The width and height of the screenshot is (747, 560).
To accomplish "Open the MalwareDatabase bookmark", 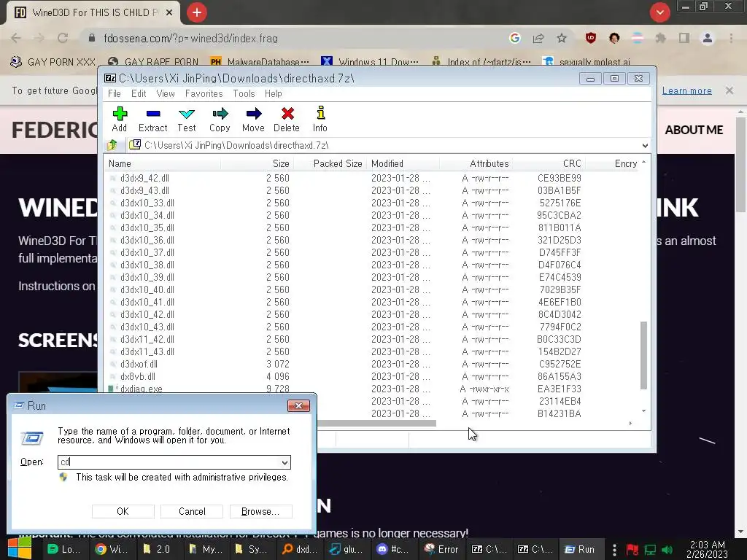I will coord(260,62).
